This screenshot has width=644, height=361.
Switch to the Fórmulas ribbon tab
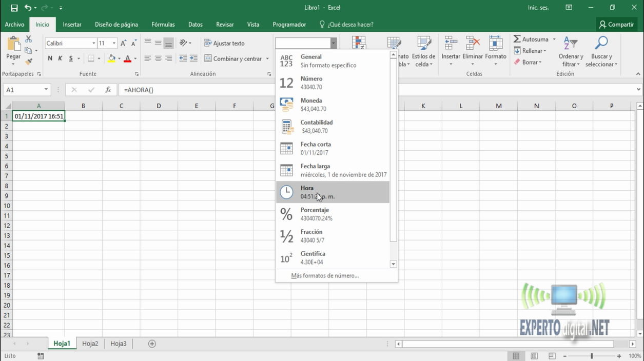(x=163, y=24)
